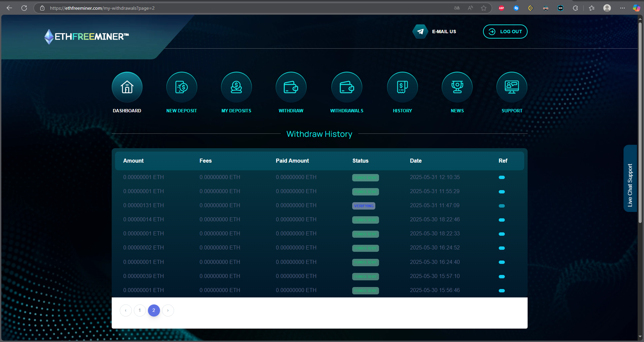Go back with the browser back arrow
This screenshot has width=644, height=342.
point(9,8)
